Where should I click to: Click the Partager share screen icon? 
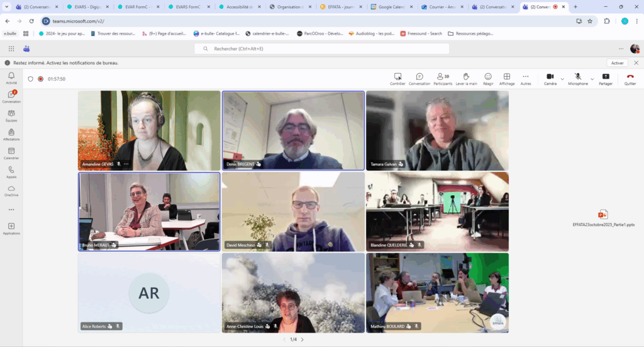[x=606, y=77]
